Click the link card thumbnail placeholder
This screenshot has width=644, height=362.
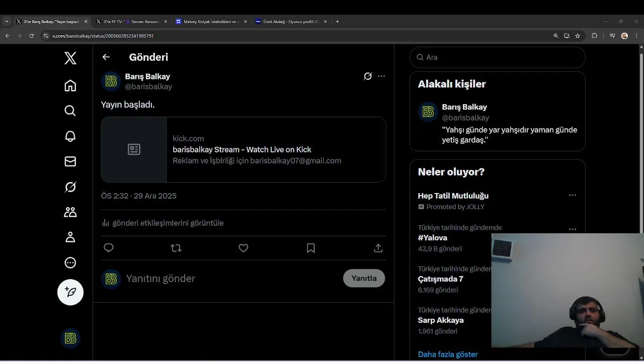pos(134,150)
